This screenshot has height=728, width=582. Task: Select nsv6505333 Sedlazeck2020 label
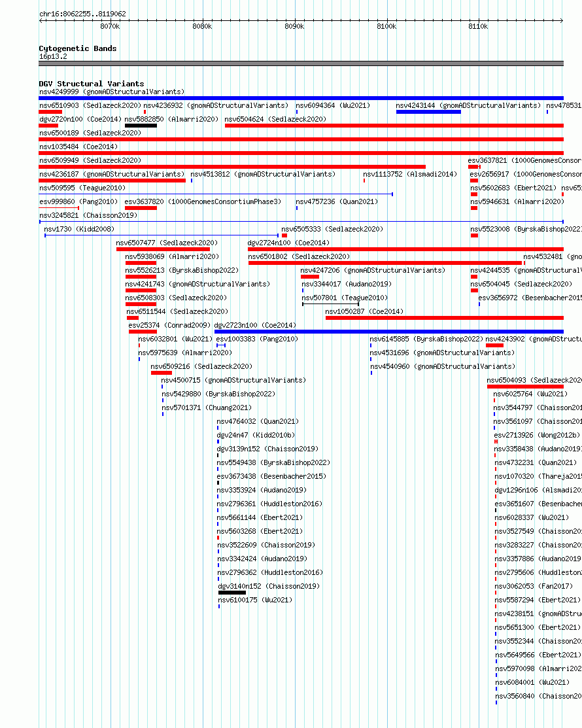pos(332,229)
